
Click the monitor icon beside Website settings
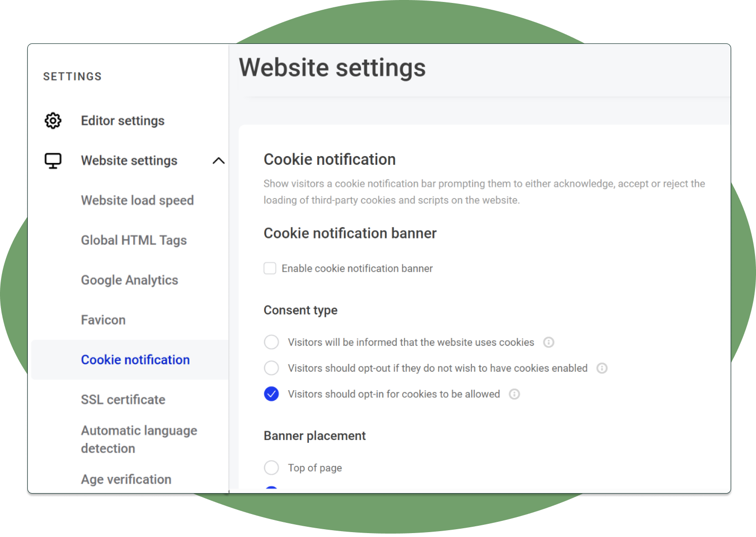point(53,160)
